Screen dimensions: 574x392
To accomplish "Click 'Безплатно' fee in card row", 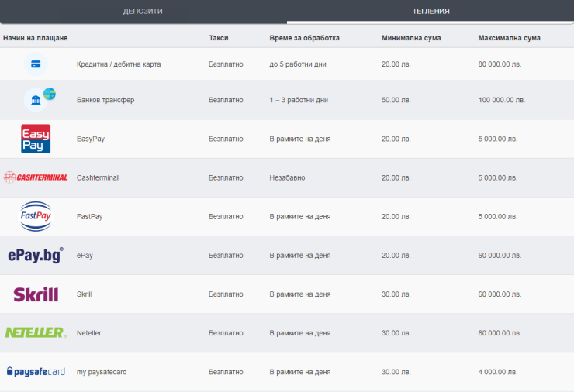I will click(226, 64).
